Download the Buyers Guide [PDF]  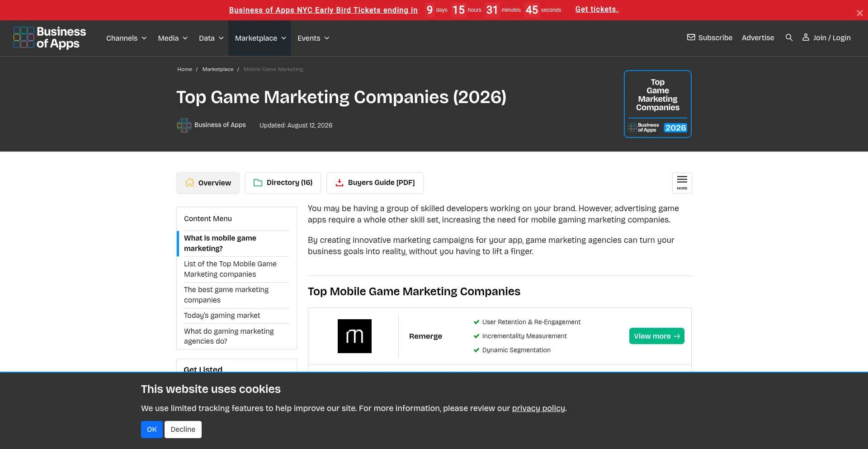pos(375,183)
